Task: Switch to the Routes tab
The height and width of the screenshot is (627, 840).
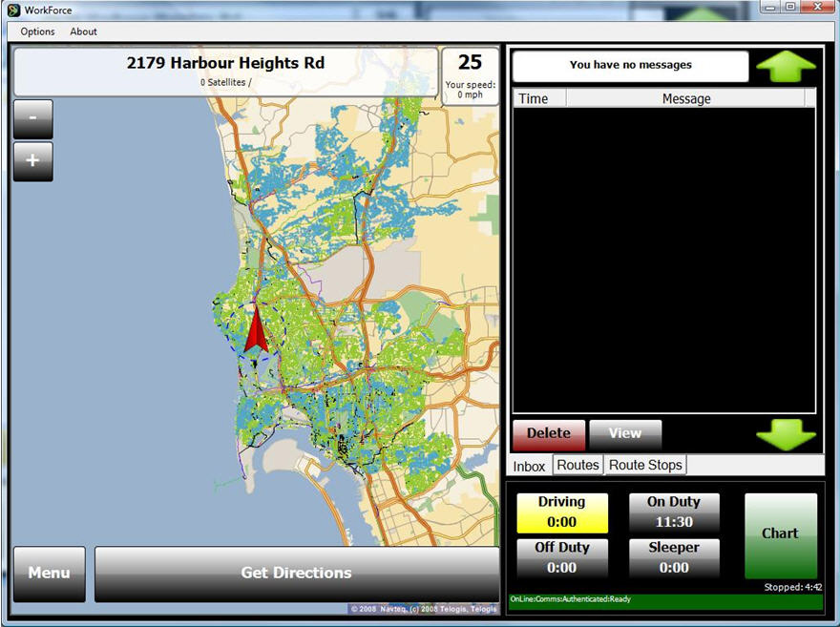Action: pos(578,465)
